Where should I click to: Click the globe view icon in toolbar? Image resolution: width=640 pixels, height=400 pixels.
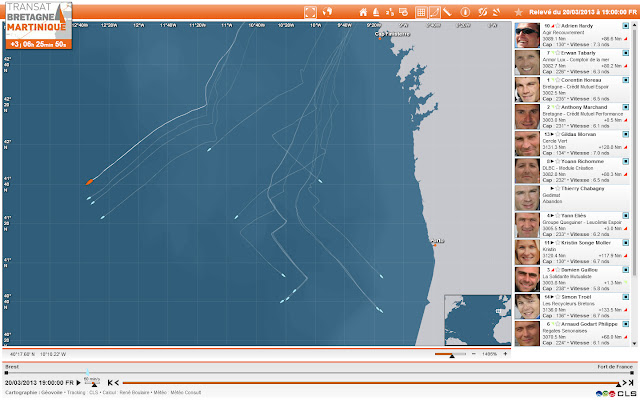[x=327, y=12]
